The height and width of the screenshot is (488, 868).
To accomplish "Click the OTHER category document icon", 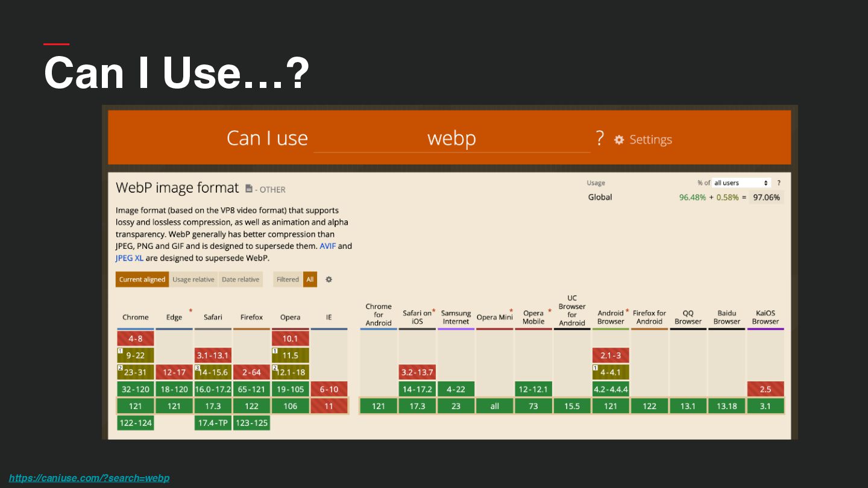I will [x=249, y=189].
